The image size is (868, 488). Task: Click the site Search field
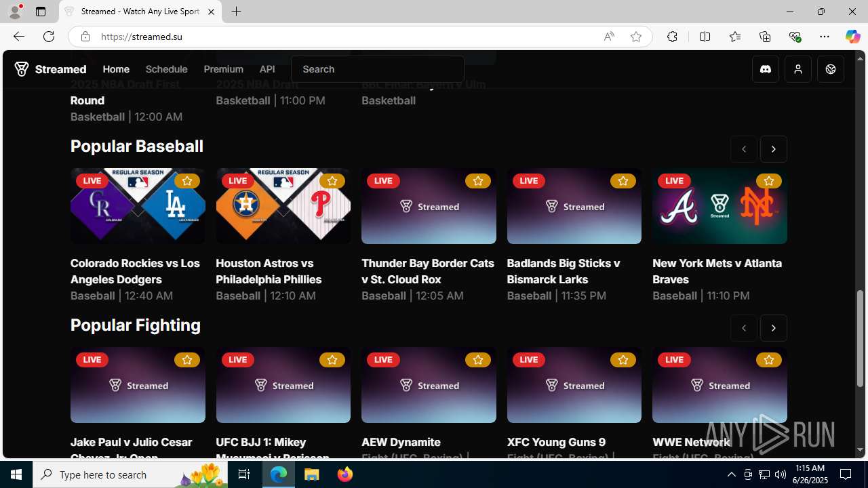[x=378, y=69]
